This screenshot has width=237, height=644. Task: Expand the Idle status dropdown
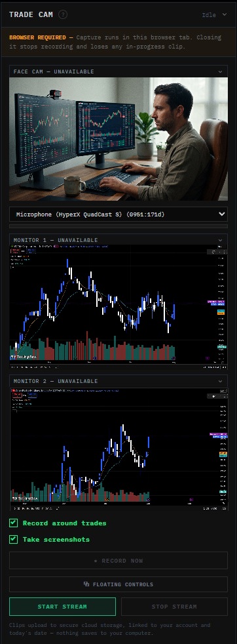pos(215,15)
